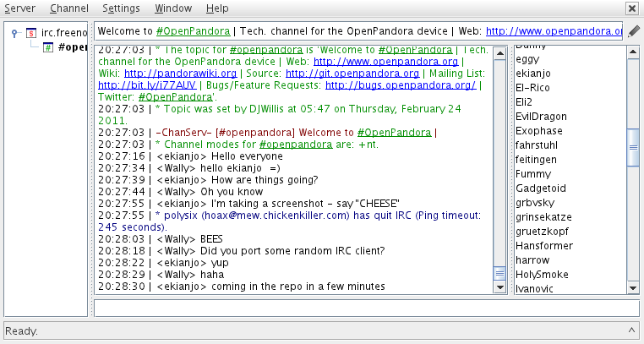The height and width of the screenshot is (344, 644).
Task: Click the topic bar text field
Action: (358, 31)
